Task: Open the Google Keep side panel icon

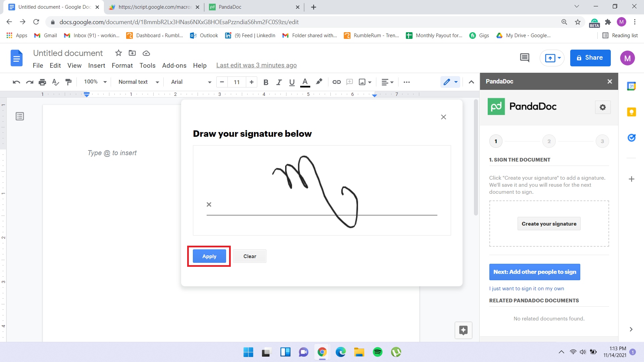Action: 631,112
